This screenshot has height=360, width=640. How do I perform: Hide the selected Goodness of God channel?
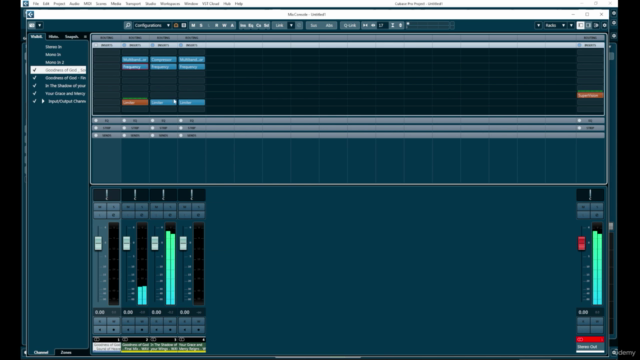[34, 70]
